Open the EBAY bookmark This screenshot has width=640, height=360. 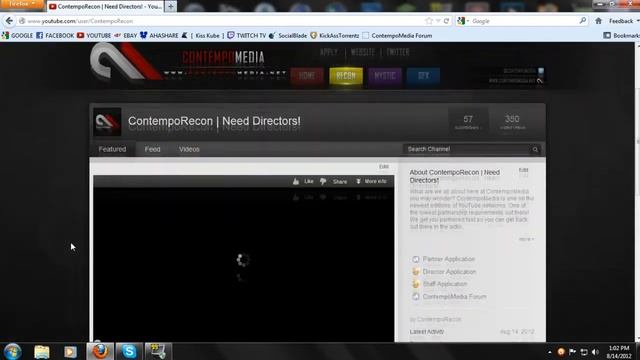[x=126, y=36]
